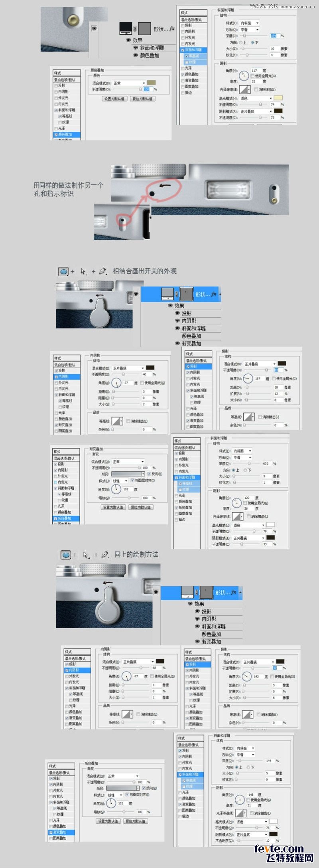Enable 消除锯齿 in Bevel dialog with depth 164

256,90
